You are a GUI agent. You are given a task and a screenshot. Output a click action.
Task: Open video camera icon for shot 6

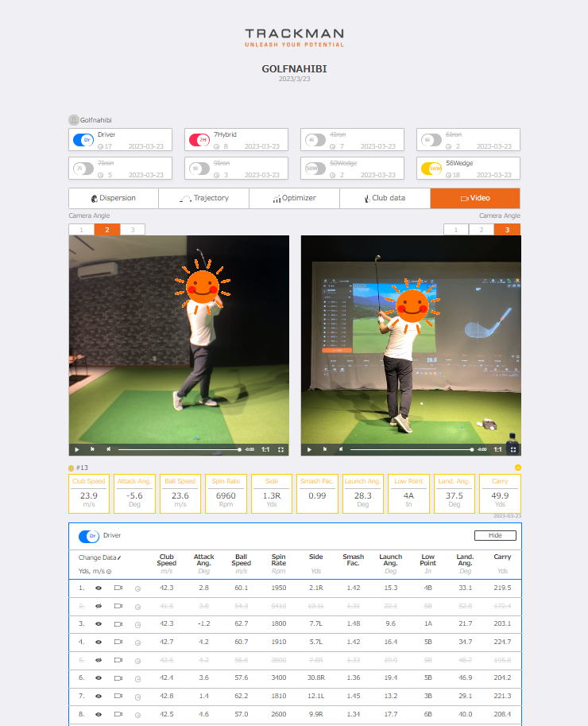[x=118, y=678]
